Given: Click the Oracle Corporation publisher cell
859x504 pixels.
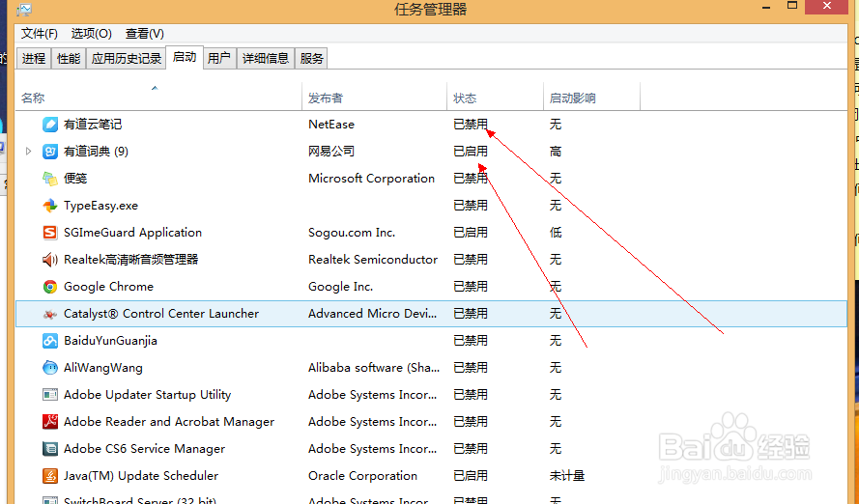Looking at the screenshot, I should [362, 476].
